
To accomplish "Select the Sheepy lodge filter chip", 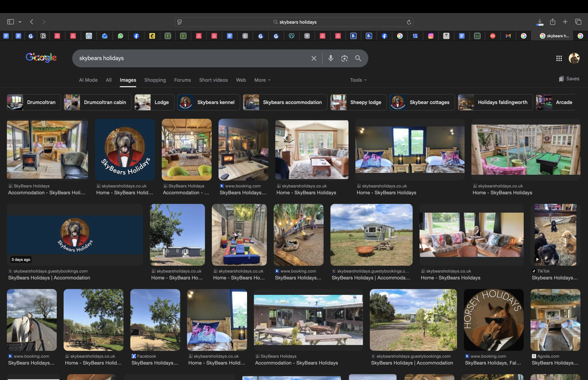I will tap(358, 102).
